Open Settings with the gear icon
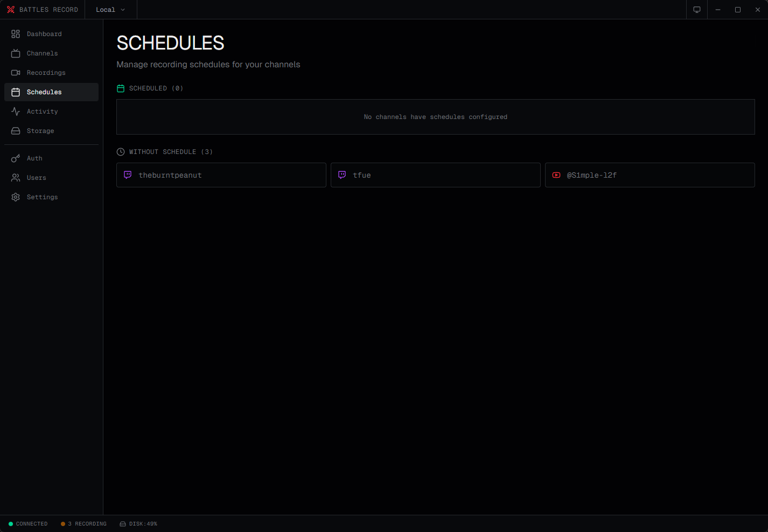 [16, 197]
